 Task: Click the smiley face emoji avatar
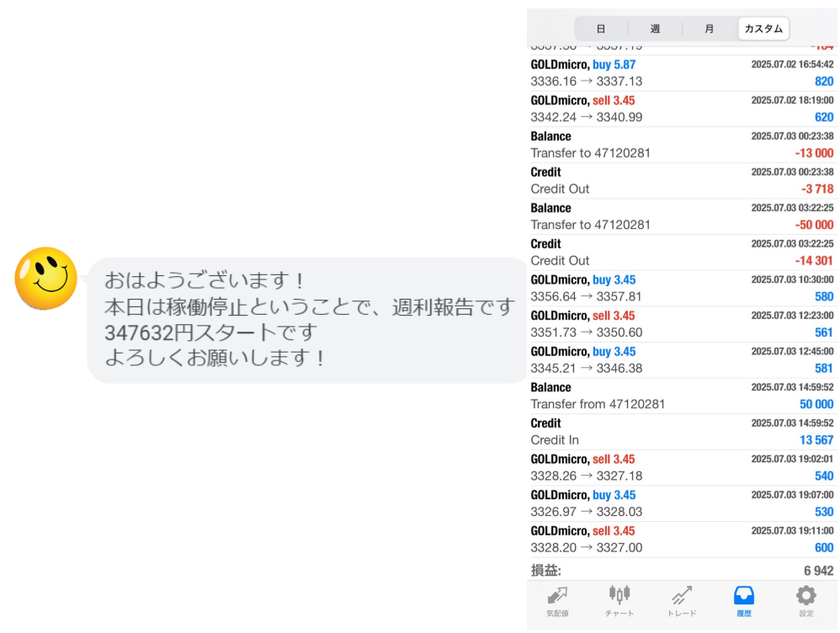(x=46, y=279)
